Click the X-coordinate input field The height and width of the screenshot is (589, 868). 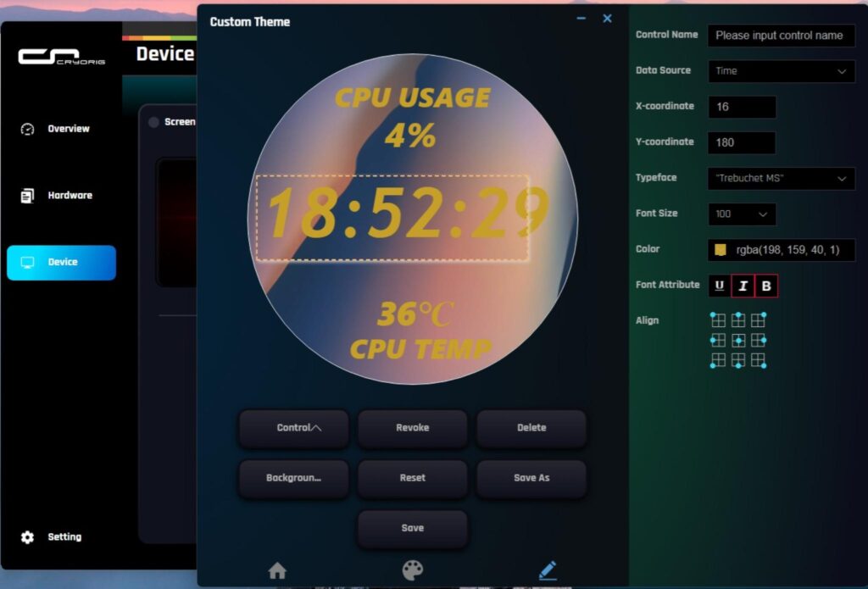742,107
